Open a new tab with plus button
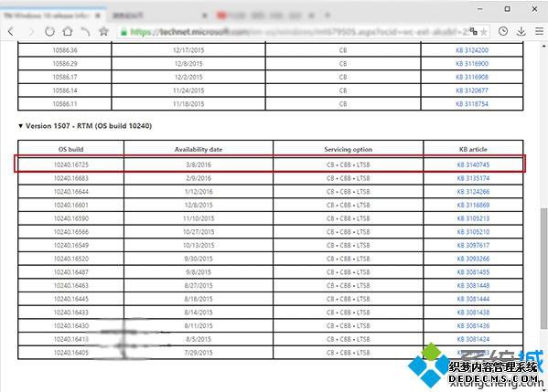Viewport: 548px width, 392px height. [328, 16]
